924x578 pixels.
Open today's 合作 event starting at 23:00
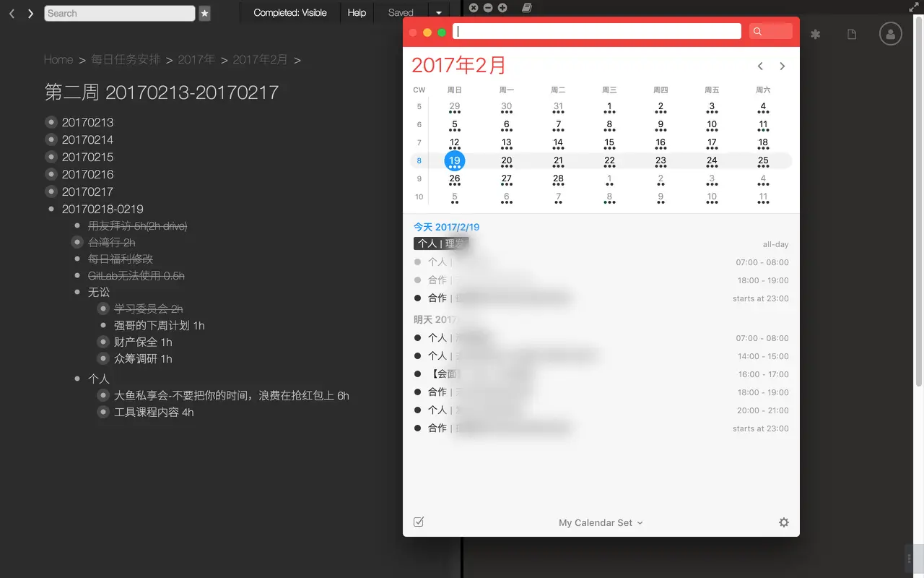coord(601,298)
